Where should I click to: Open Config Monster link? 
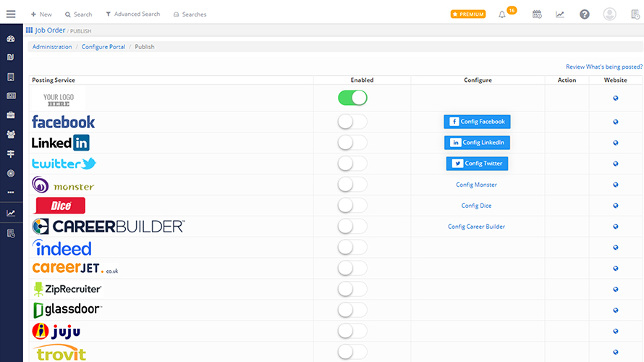point(476,185)
